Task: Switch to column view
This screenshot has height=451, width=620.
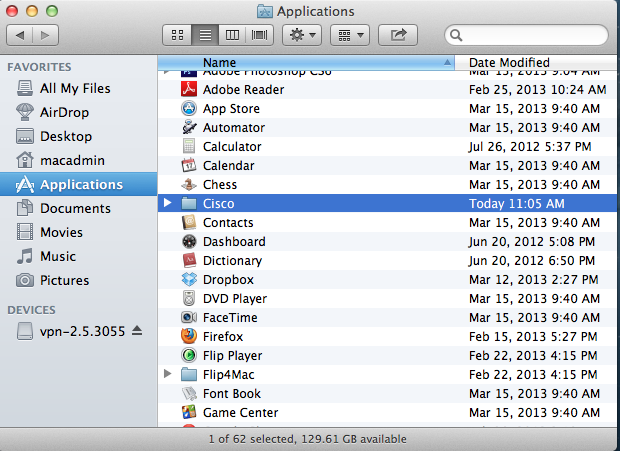Action: pos(233,35)
